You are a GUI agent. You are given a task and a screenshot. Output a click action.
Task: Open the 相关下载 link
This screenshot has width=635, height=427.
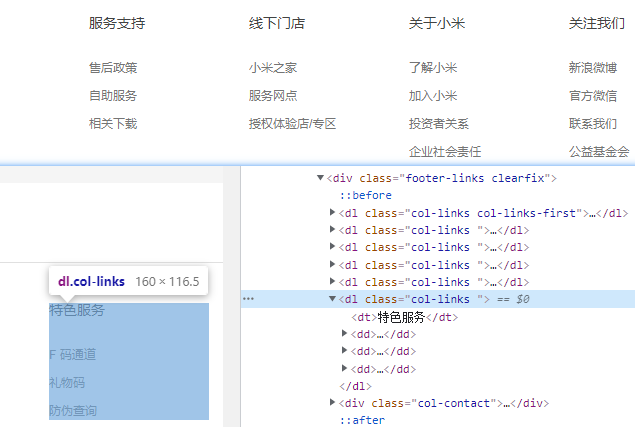point(113,124)
